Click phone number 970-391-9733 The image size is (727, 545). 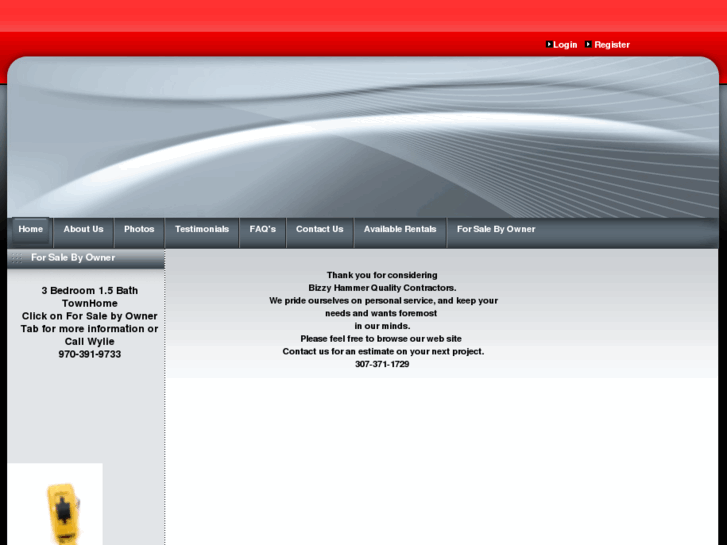[x=89, y=354]
